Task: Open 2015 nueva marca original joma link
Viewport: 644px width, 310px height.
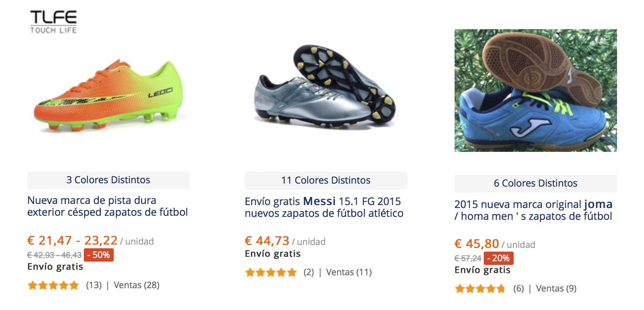Action: click(533, 210)
